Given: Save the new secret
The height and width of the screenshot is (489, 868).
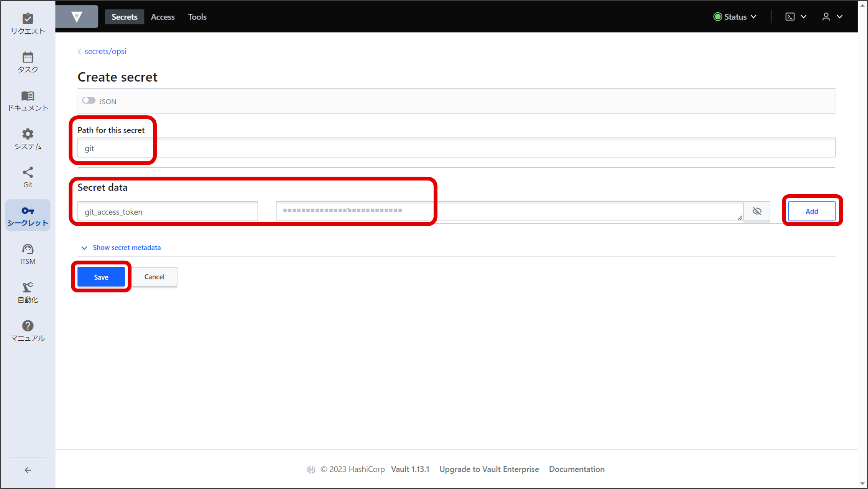Looking at the screenshot, I should click(x=101, y=277).
